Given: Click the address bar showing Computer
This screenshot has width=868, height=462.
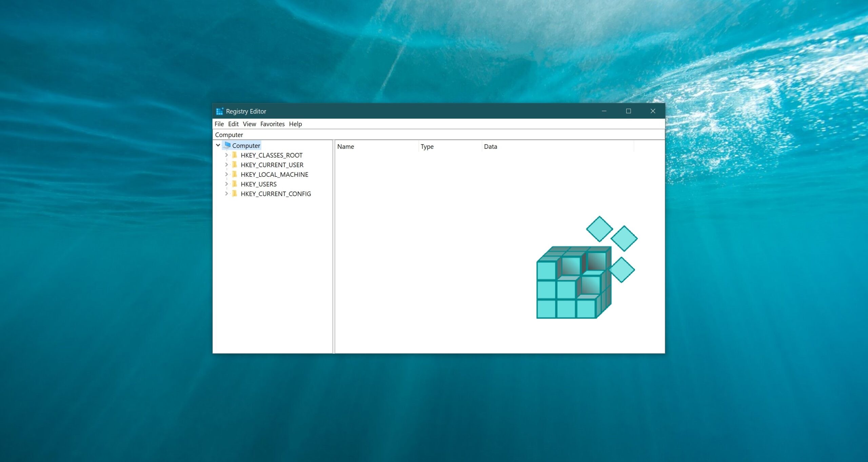Looking at the screenshot, I should coord(439,135).
